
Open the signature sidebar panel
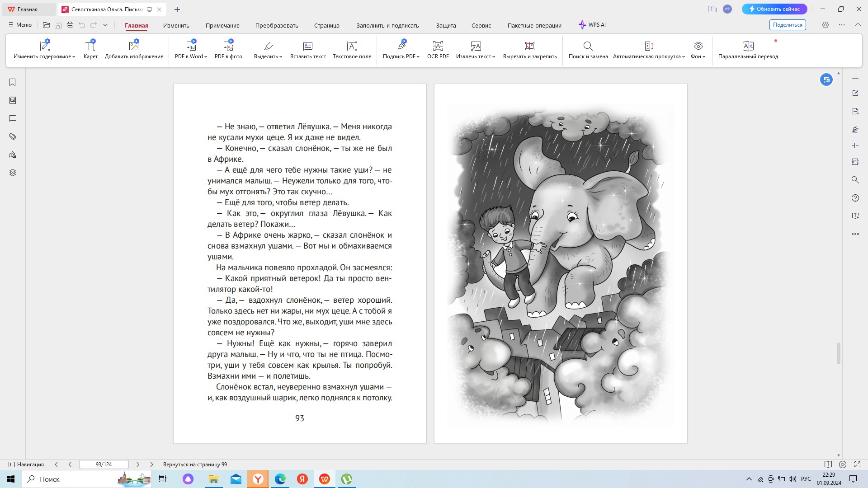tap(13, 155)
